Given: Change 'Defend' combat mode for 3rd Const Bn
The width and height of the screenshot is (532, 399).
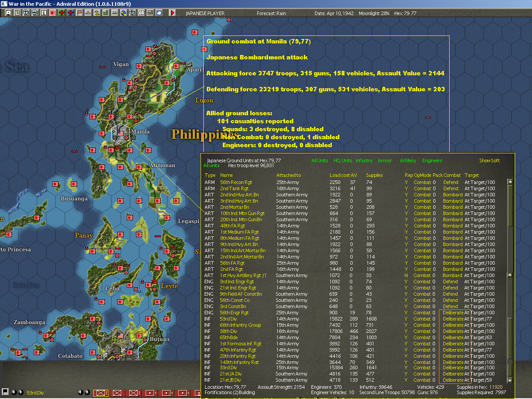Looking at the screenshot, I should tap(450, 306).
